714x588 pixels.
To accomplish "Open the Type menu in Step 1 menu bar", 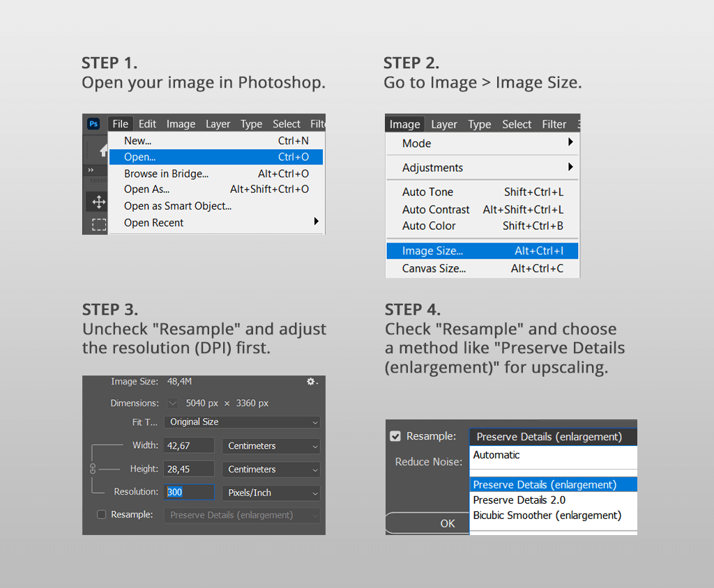I will click(251, 124).
